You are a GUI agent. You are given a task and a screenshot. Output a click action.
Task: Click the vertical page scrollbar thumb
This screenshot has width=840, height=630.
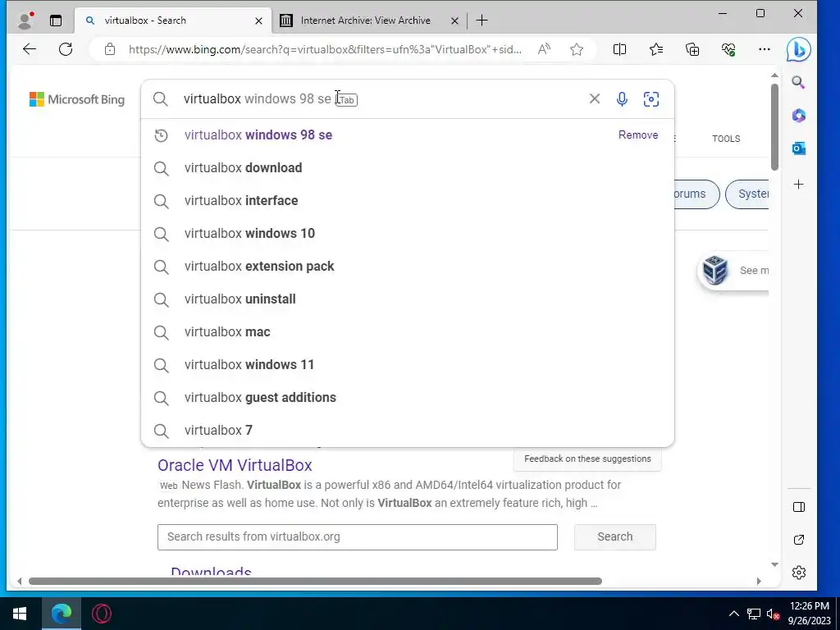click(x=774, y=127)
